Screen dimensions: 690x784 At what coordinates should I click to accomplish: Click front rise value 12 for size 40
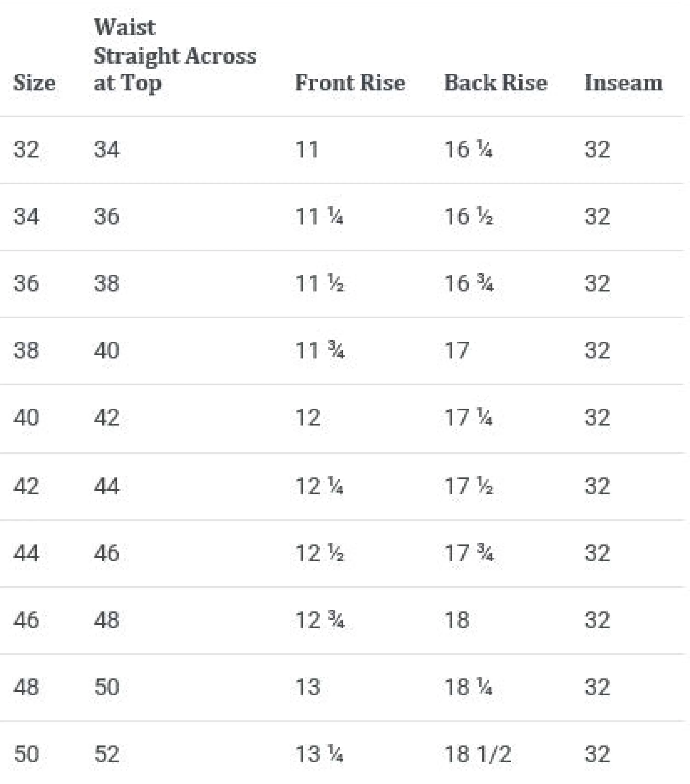coord(308,417)
